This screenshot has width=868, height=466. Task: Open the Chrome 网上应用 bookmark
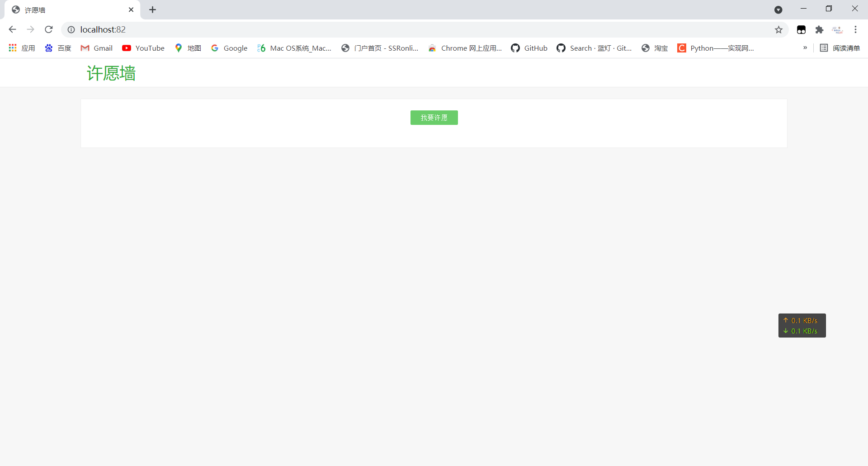tap(465, 48)
